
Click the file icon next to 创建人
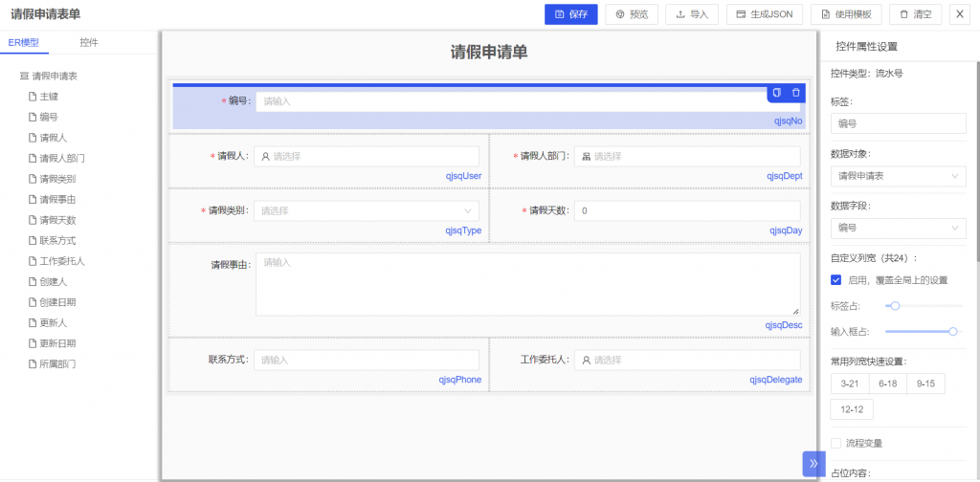[33, 282]
